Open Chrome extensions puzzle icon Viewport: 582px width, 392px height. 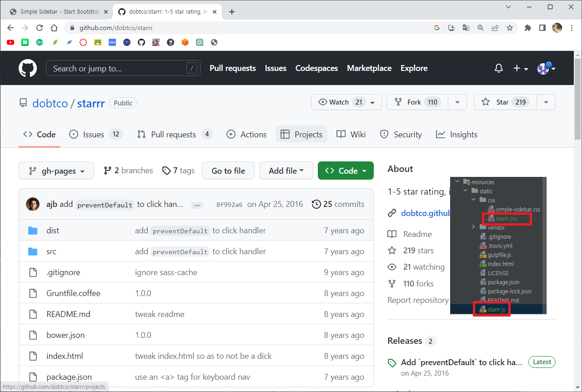point(528,28)
